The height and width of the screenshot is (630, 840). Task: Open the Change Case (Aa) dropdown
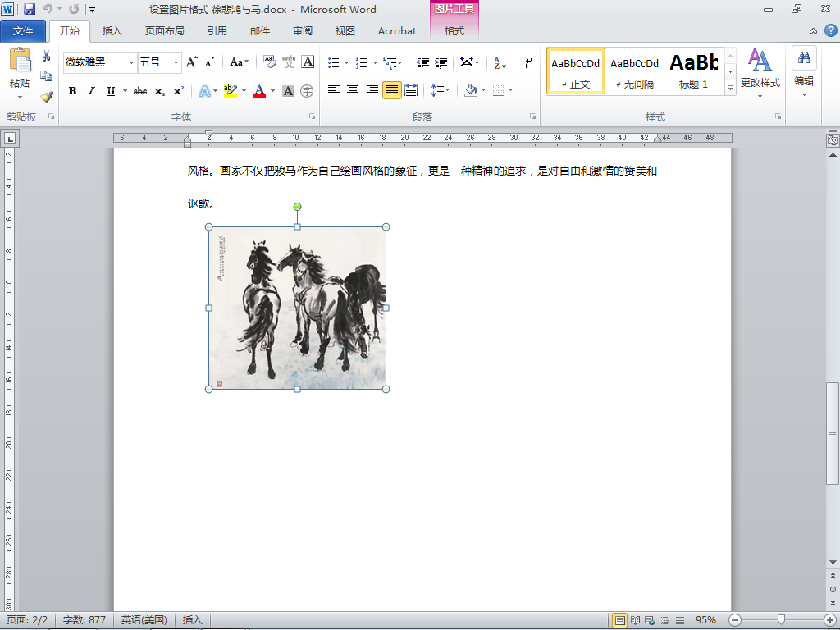[239, 62]
